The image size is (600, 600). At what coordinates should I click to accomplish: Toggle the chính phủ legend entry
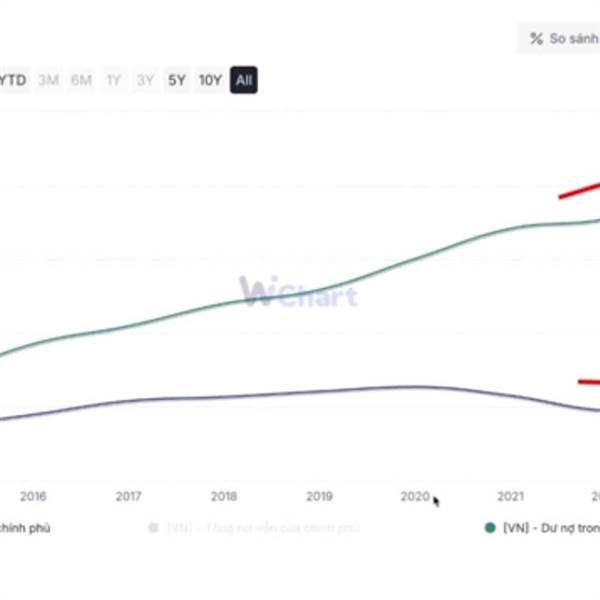pyautogui.click(x=25, y=527)
